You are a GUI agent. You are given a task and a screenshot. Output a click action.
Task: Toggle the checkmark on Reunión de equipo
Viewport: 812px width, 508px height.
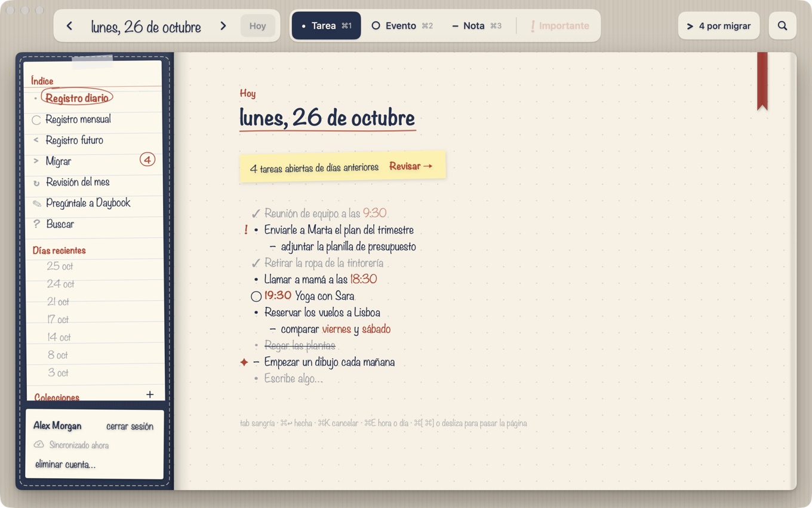click(x=256, y=213)
